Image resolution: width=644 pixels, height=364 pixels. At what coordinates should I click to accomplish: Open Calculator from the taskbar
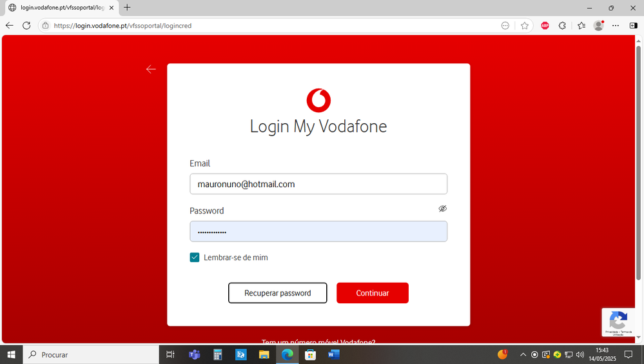click(218, 354)
